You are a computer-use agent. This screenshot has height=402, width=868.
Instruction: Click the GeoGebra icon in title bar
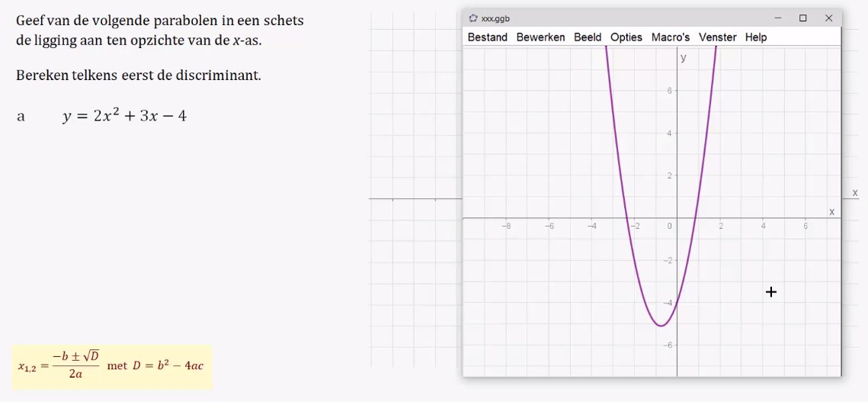coord(472,18)
